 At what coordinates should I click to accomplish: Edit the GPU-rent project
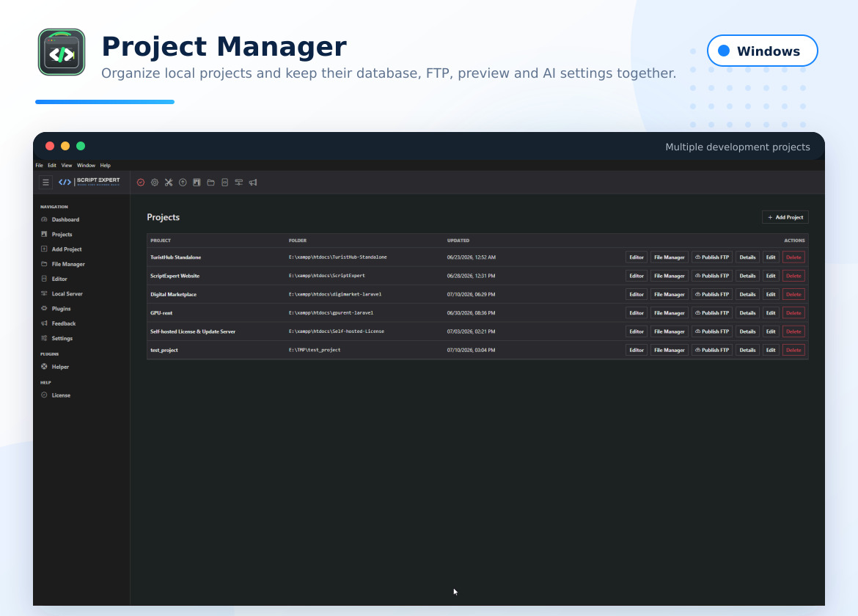771,313
